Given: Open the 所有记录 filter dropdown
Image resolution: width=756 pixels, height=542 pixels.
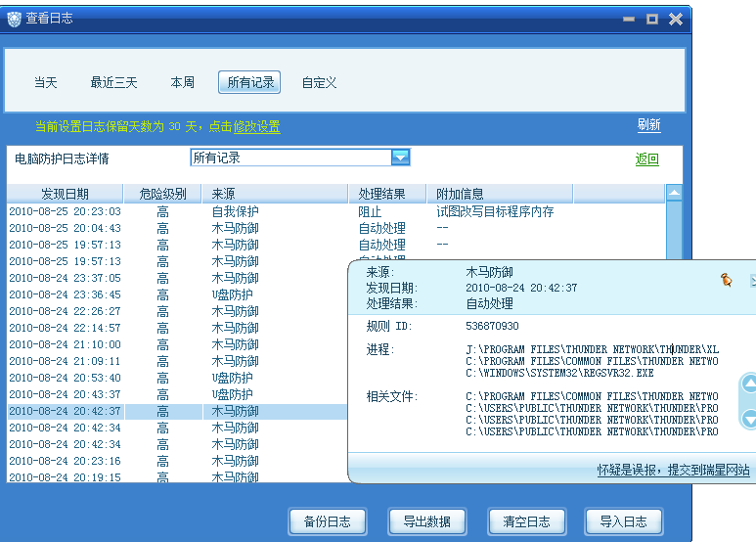Looking at the screenshot, I should pyautogui.click(x=399, y=158).
